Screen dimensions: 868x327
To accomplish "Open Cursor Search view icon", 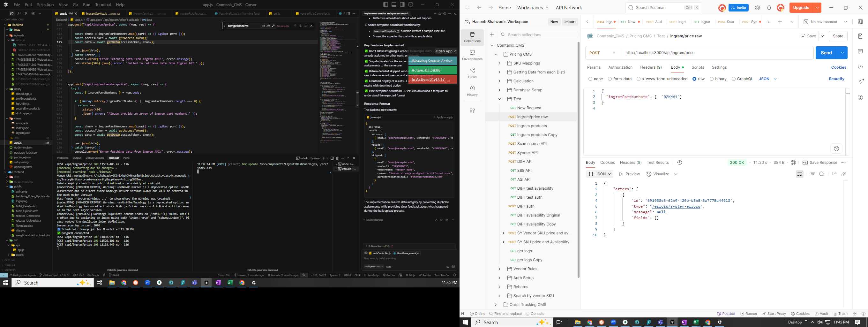I will pos(19,13).
